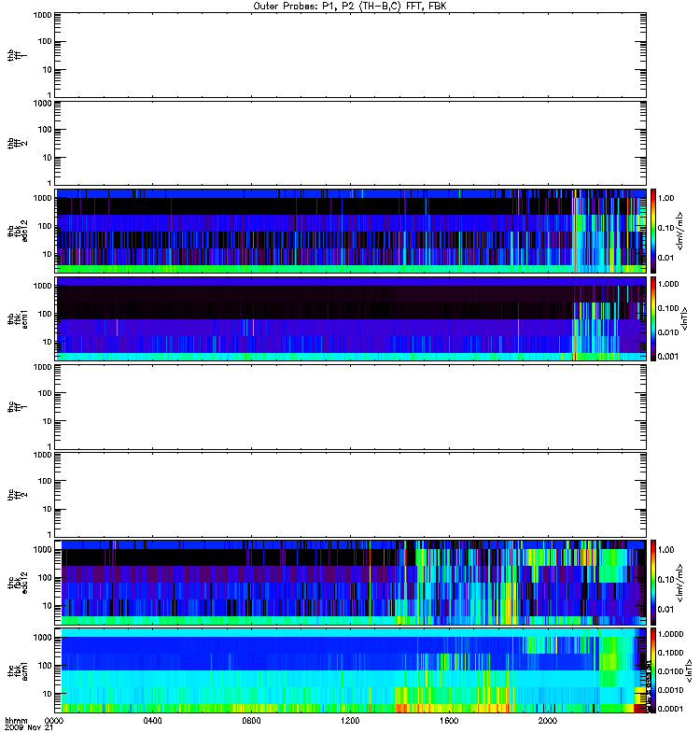The image size is (700, 747).
Task: Click the '0.001' value on thb scm1 color bar
Action: pyautogui.click(x=668, y=357)
